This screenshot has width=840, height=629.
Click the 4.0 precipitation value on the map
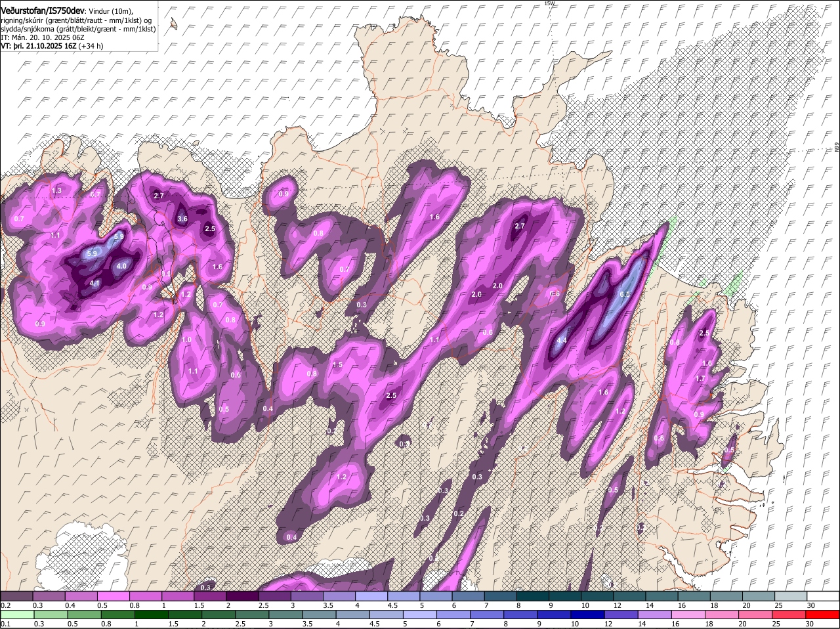pos(121,267)
